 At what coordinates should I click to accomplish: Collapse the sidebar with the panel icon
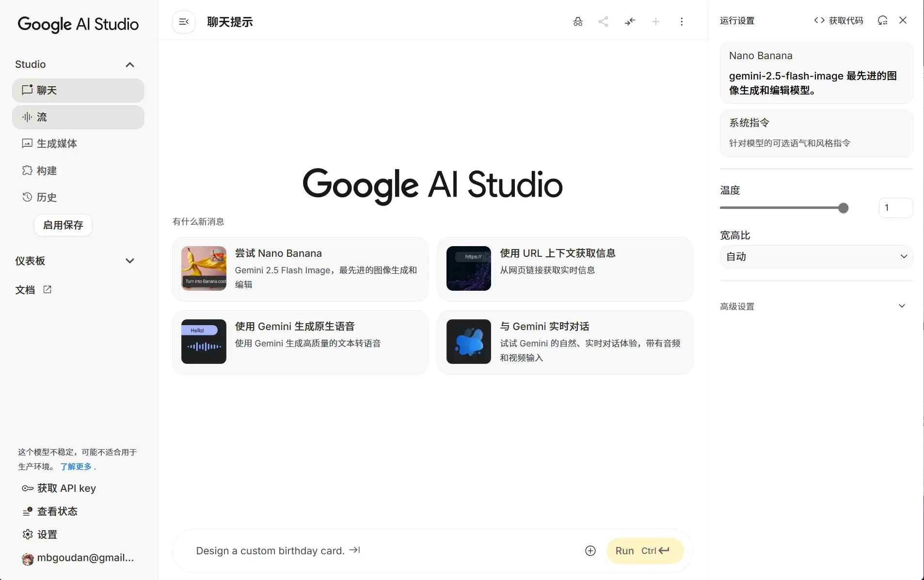pos(183,22)
